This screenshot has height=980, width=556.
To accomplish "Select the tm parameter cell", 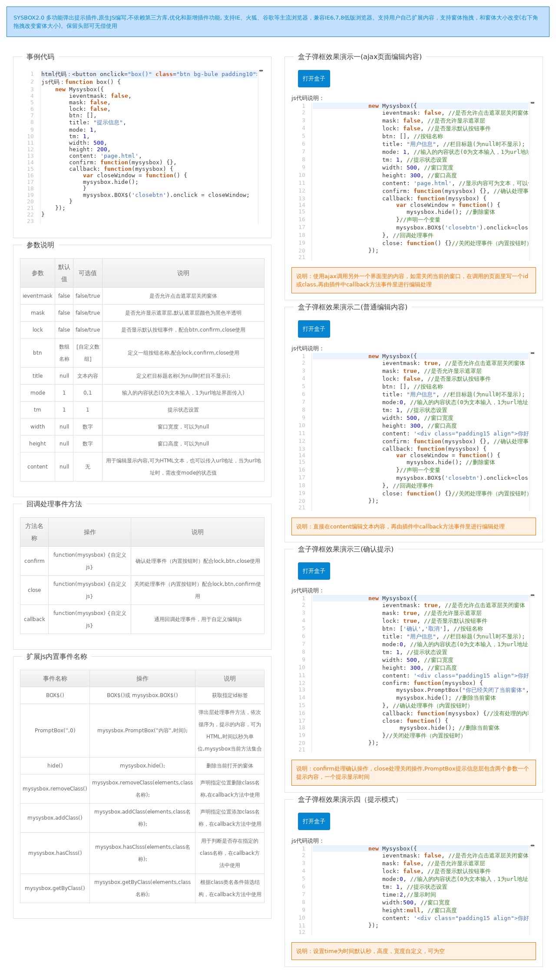I will tap(37, 410).
